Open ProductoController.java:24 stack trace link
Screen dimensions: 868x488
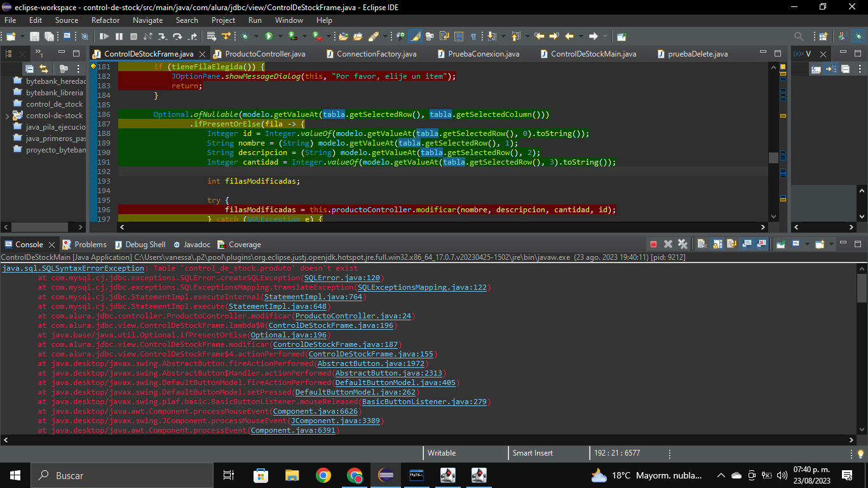pyautogui.click(x=353, y=316)
